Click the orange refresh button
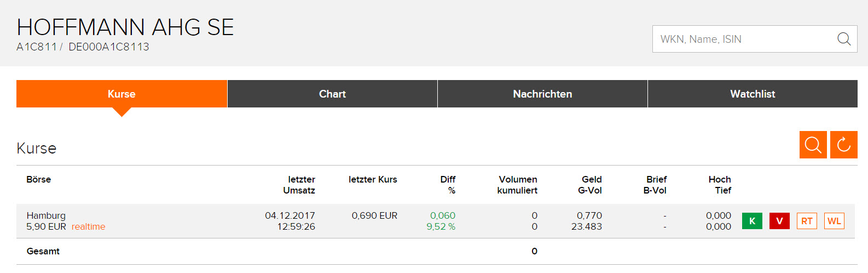Image resolution: width=868 pixels, height=273 pixels. [x=843, y=145]
